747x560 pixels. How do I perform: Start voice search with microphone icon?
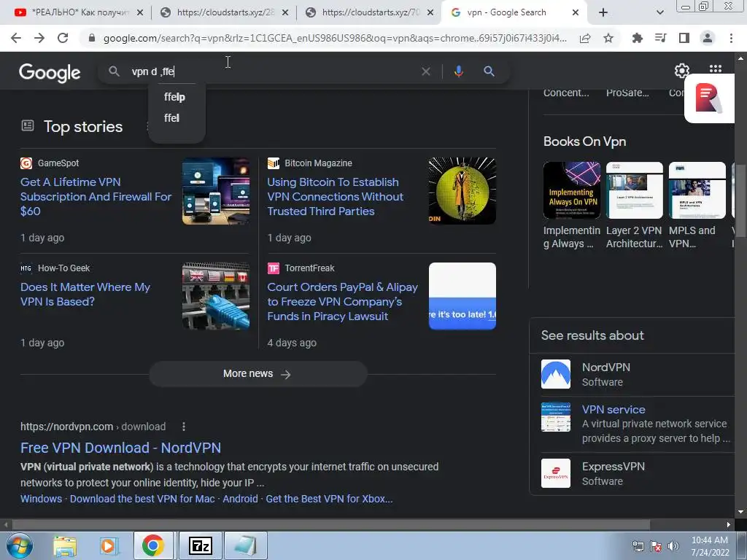coord(458,71)
